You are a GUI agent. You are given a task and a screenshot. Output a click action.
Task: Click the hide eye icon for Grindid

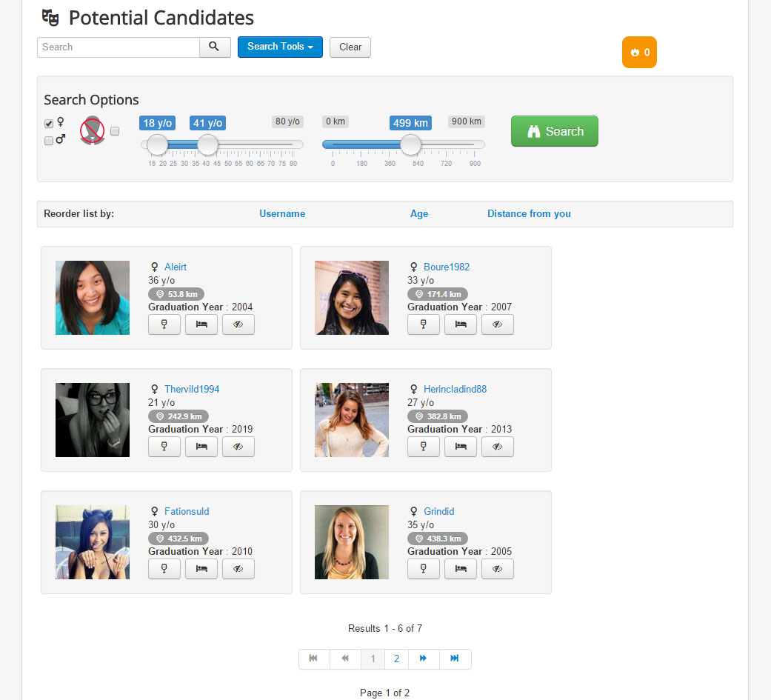pyautogui.click(x=498, y=569)
